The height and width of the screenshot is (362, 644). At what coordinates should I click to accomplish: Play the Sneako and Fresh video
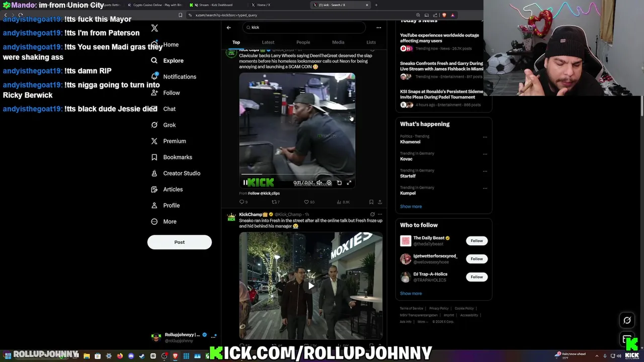tap(311, 286)
